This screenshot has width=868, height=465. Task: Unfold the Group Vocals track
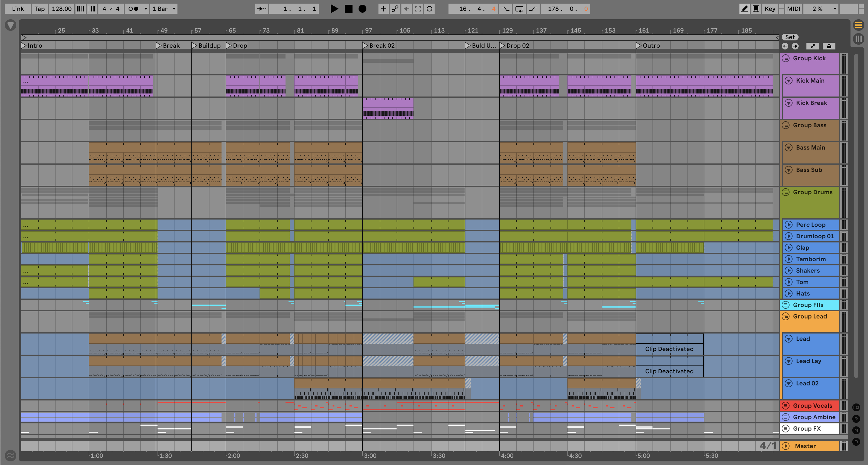tap(785, 406)
